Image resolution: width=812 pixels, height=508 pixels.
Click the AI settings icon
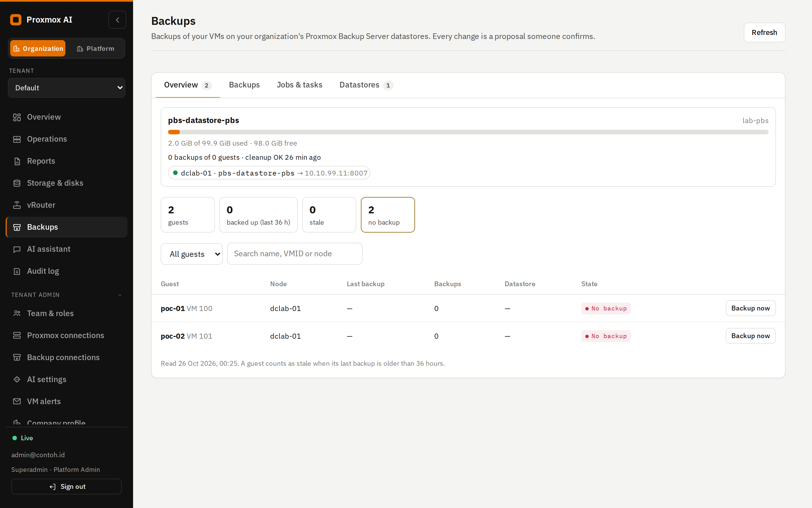click(x=17, y=379)
